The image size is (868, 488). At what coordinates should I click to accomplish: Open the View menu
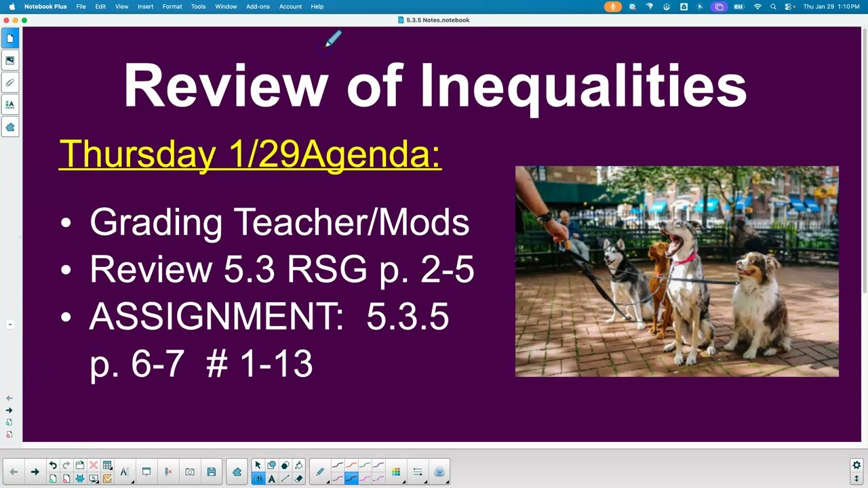[x=121, y=6]
